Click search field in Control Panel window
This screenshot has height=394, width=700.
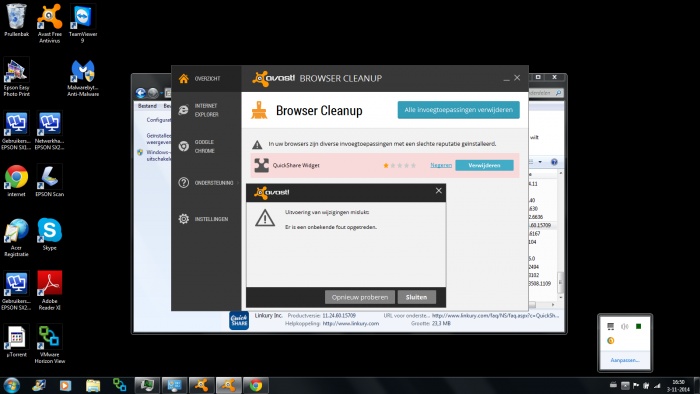(x=546, y=93)
